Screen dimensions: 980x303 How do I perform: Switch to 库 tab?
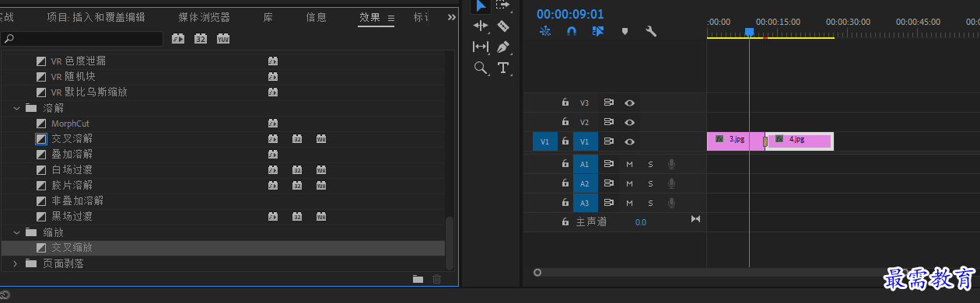click(x=268, y=18)
